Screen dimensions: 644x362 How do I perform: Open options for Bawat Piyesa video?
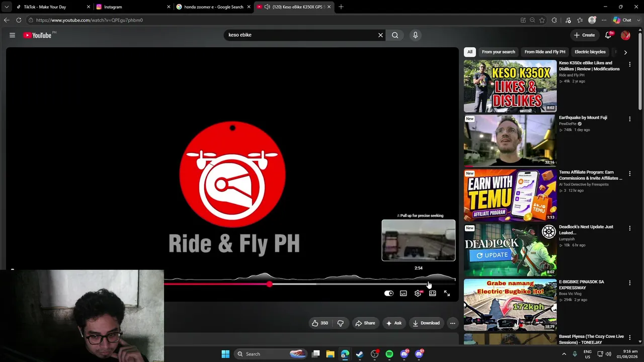click(x=629, y=337)
